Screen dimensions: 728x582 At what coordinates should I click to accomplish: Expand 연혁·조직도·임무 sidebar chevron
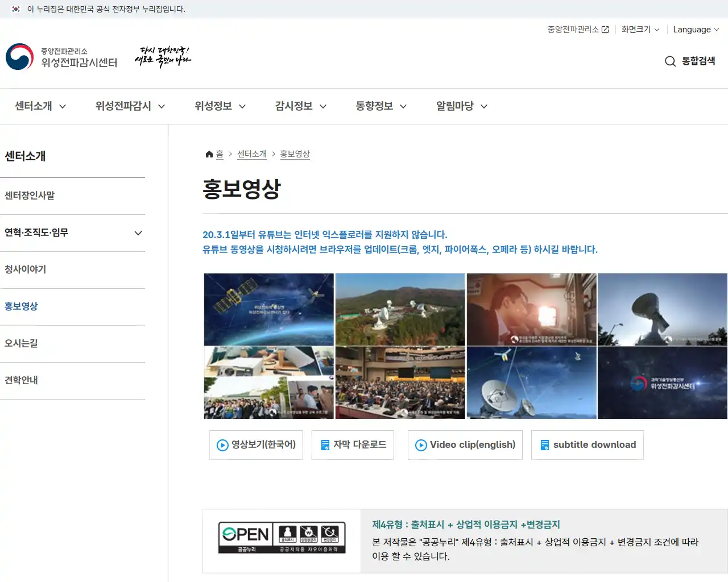(138, 233)
